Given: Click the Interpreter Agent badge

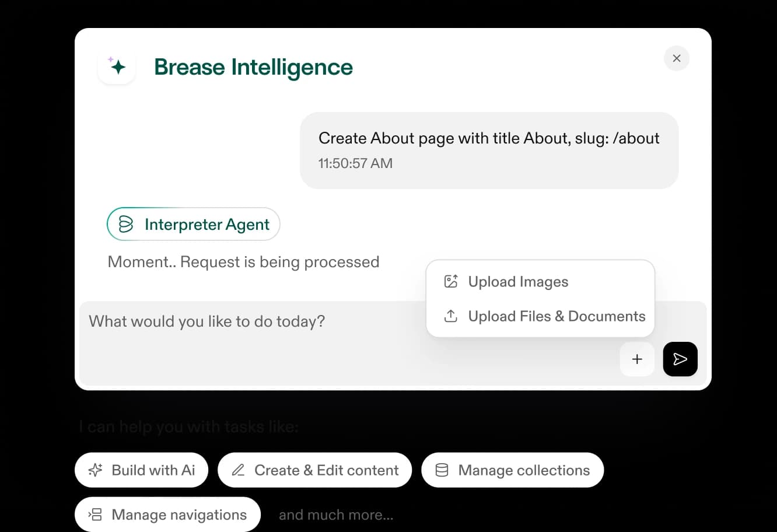Looking at the screenshot, I should click(x=193, y=224).
